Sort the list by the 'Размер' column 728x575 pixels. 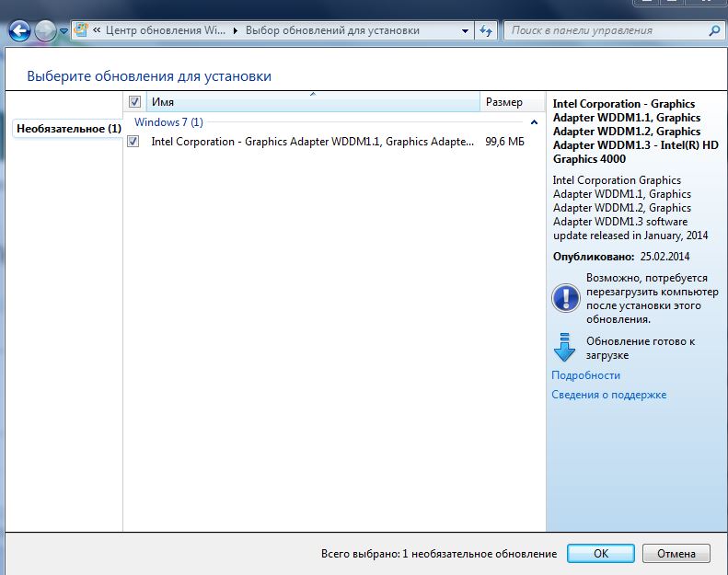coord(512,101)
